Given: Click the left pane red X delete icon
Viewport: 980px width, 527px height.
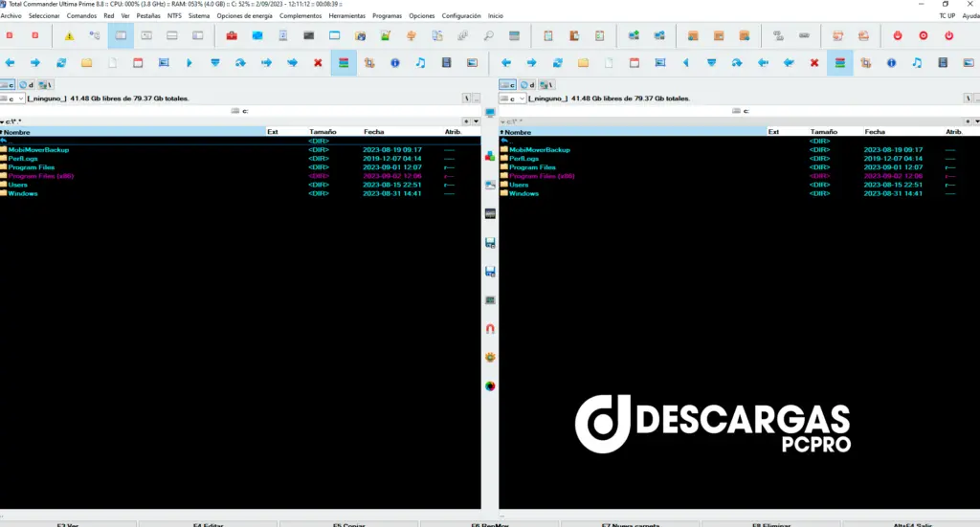Looking at the screenshot, I should click(x=318, y=62).
